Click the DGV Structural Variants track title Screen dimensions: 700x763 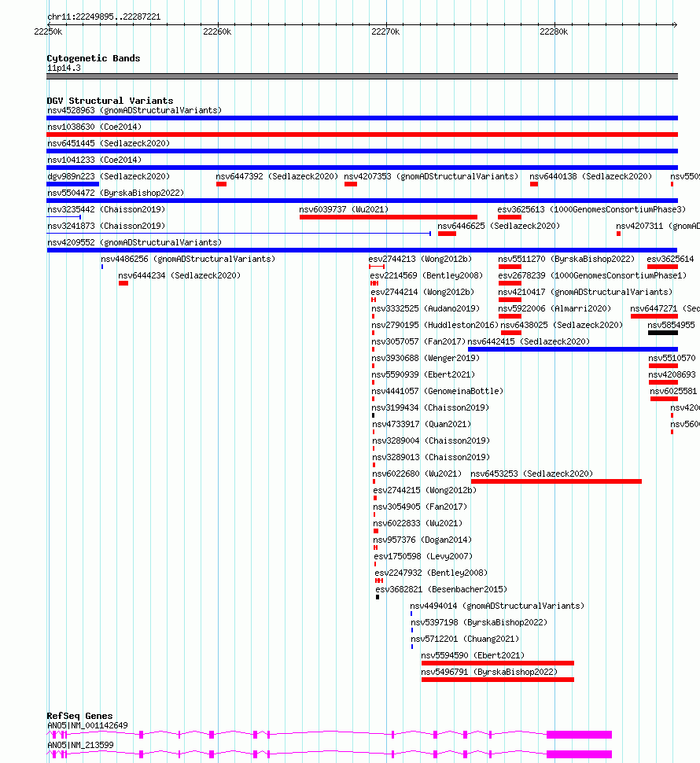coord(110,101)
